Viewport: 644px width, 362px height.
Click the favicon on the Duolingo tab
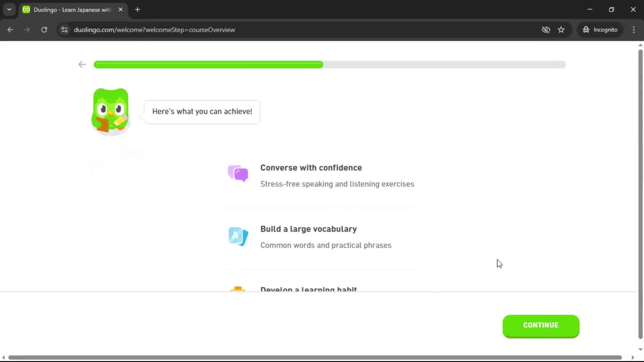pyautogui.click(x=26, y=9)
